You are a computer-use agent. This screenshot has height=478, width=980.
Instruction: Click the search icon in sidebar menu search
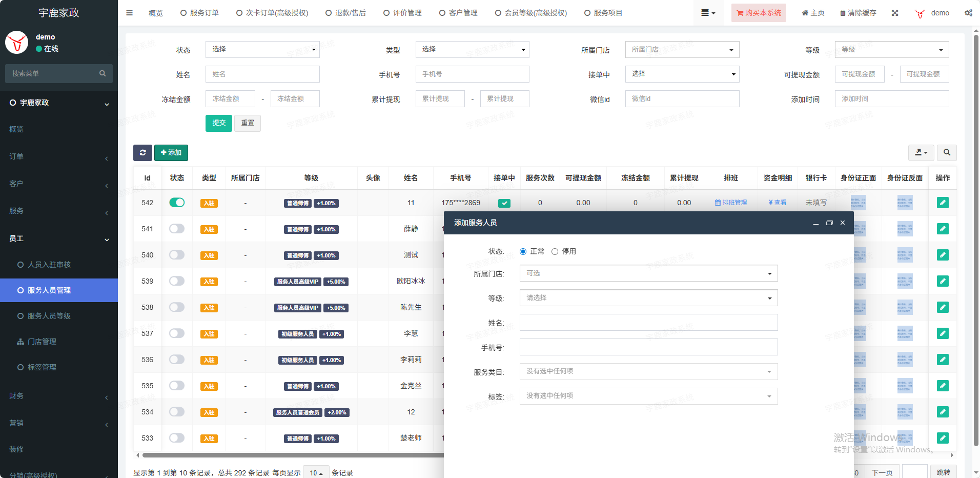tap(103, 73)
